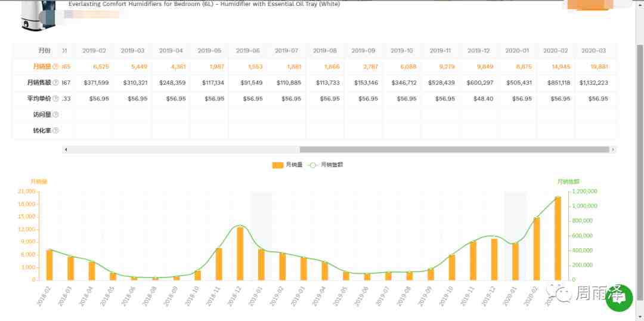
Task: Open the Everlasting Comfort Humidifiers product title
Action: tap(204, 4)
